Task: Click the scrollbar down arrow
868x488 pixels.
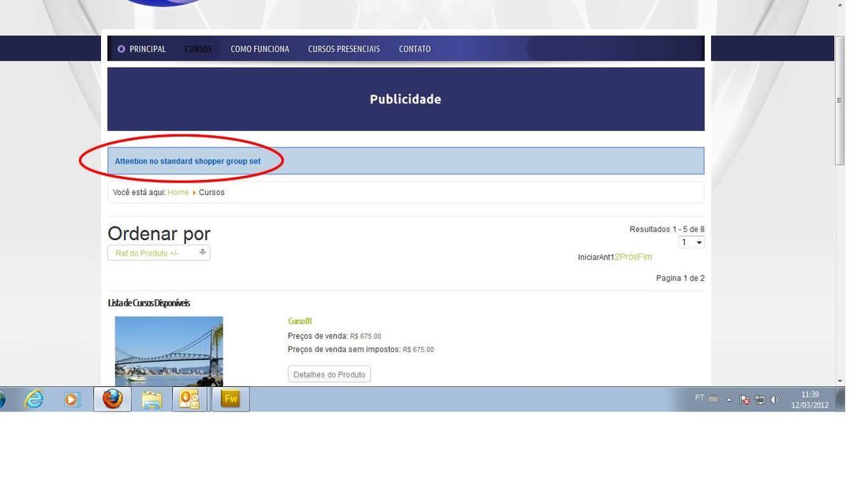Action: [x=840, y=381]
